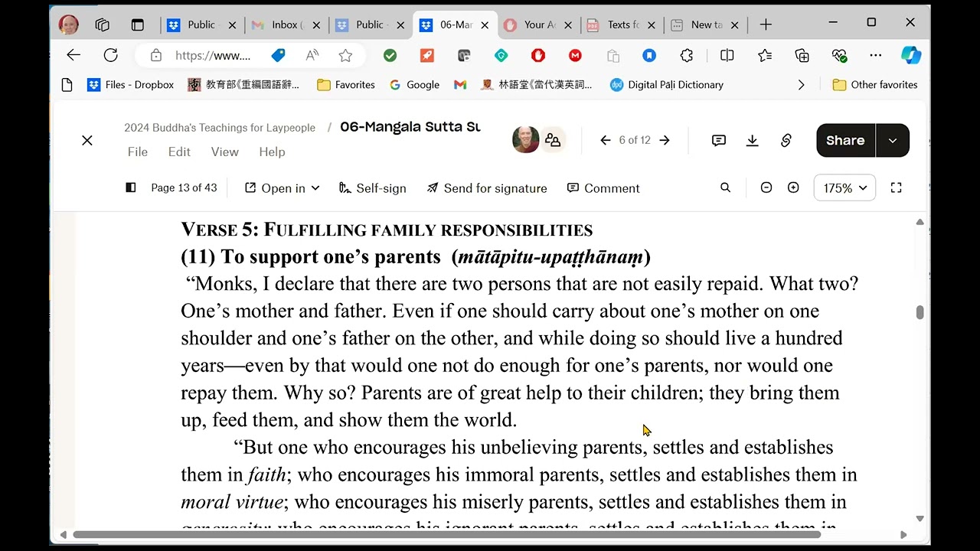Screen dimensions: 980x551
Task: Open the manage access people icon
Action: click(x=553, y=140)
